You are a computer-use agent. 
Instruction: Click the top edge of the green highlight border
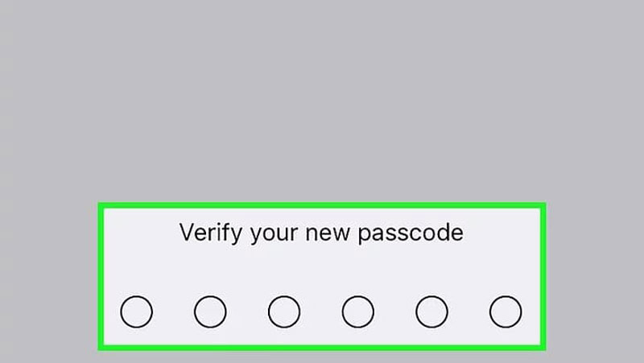[322, 205]
